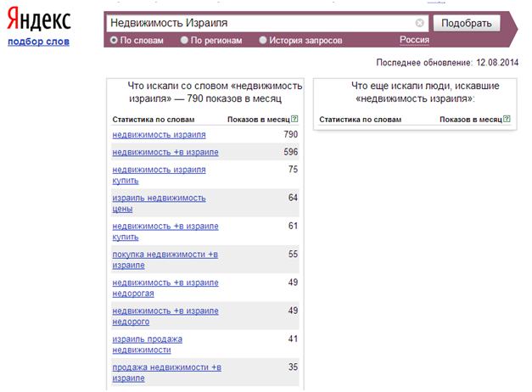The image size is (532, 392).
Task: Click the value 75 in the impressions column
Action: [293, 169]
